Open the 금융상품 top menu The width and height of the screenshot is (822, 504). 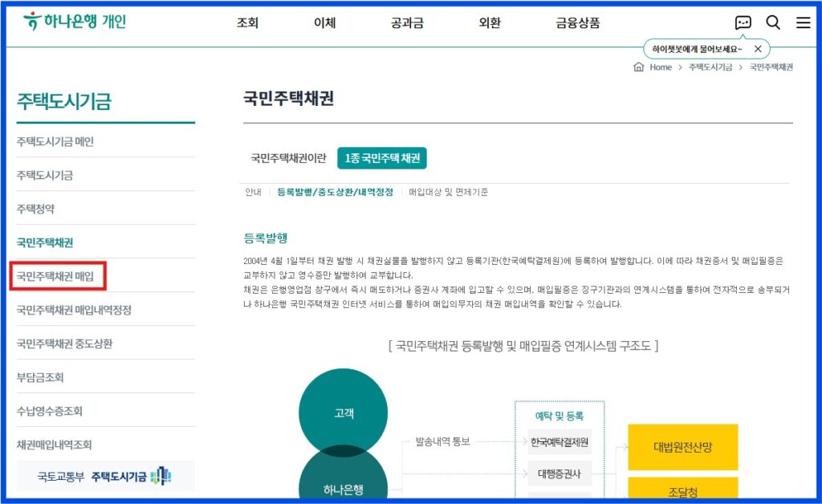[578, 23]
